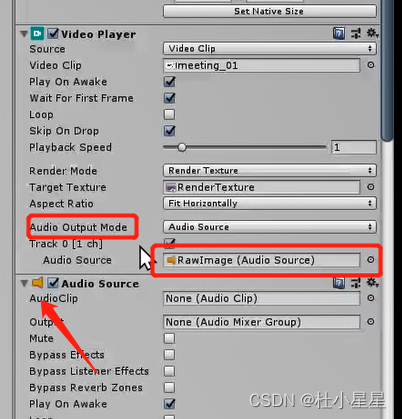The width and height of the screenshot is (402, 419).
Task: Click the RawImage (Audio Source) object field
Action: (262, 260)
